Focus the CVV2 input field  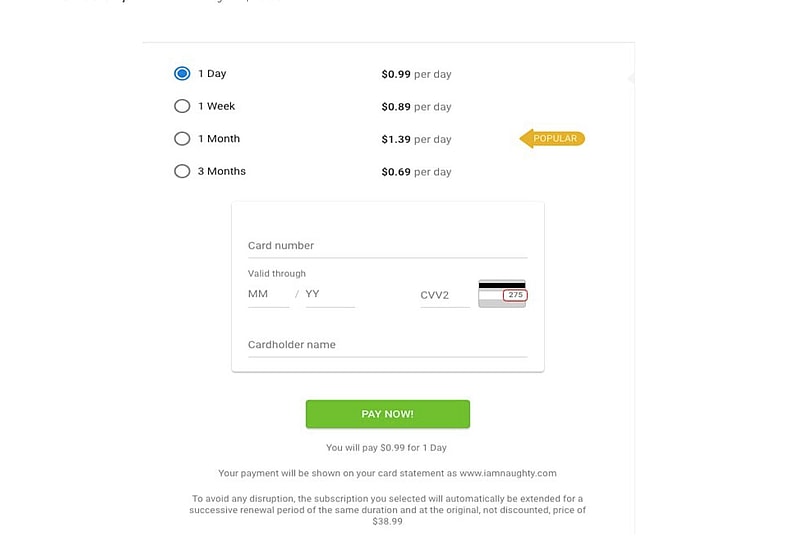click(444, 295)
